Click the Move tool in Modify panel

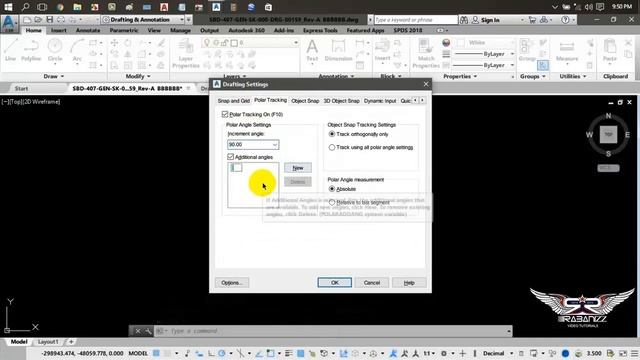[114, 43]
